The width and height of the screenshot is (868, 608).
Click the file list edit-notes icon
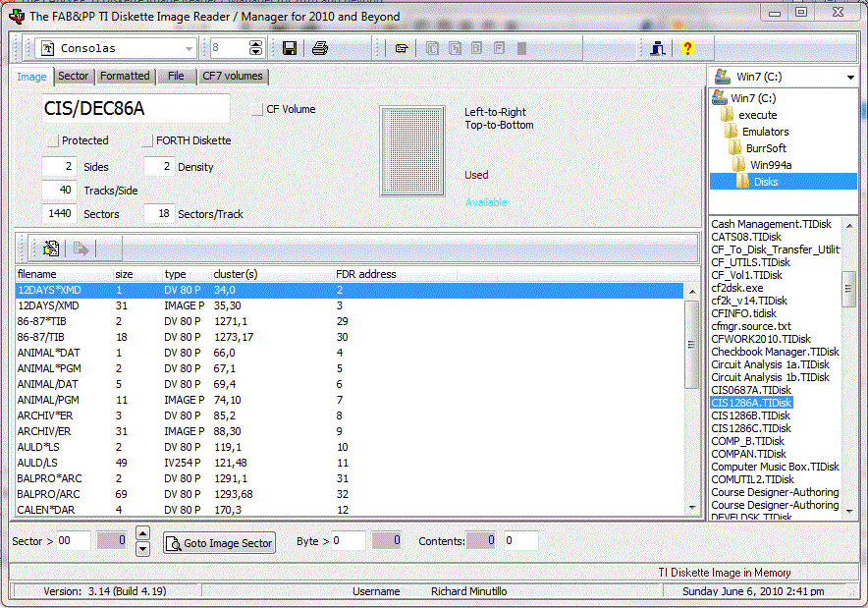51,249
